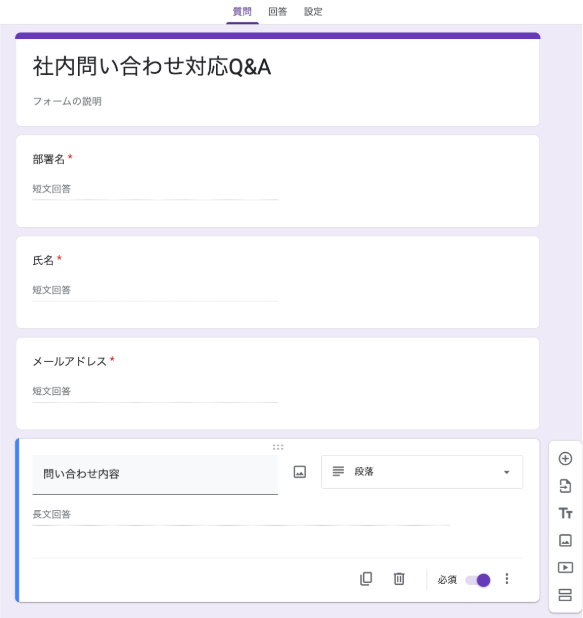The height and width of the screenshot is (618, 583).
Task: Duplicate the 問い合わせ内容 question
Action: tap(366, 579)
